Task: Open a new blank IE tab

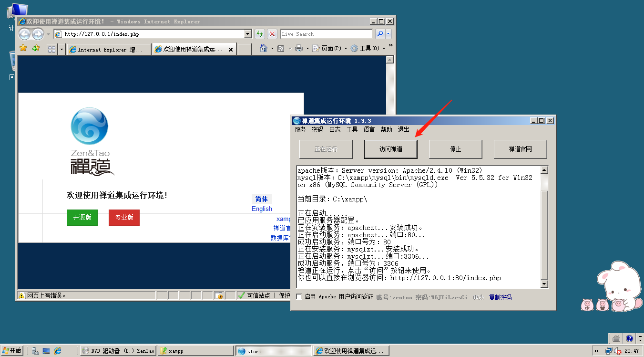Action: (244, 49)
